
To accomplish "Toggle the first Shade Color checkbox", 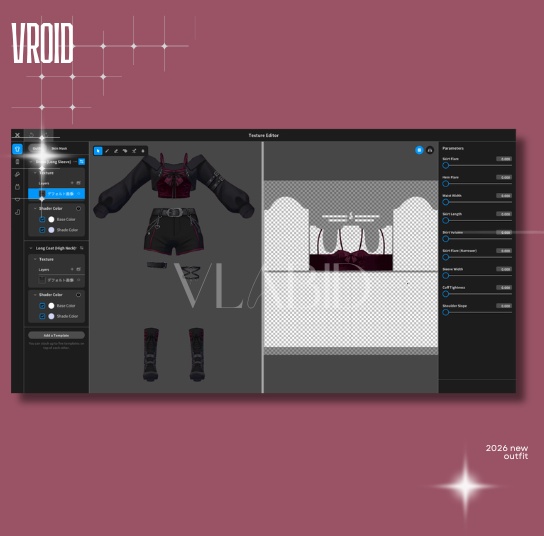I will 42,230.
